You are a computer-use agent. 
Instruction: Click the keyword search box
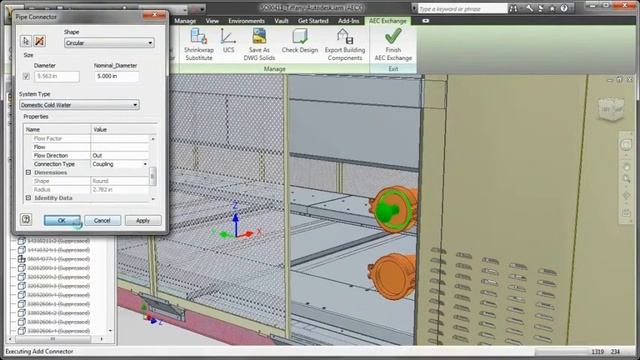point(462,8)
